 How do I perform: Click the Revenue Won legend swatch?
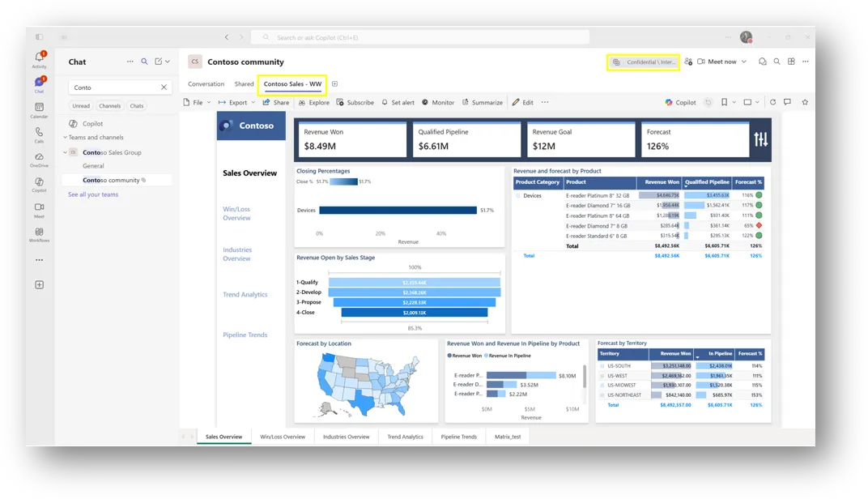(x=449, y=356)
